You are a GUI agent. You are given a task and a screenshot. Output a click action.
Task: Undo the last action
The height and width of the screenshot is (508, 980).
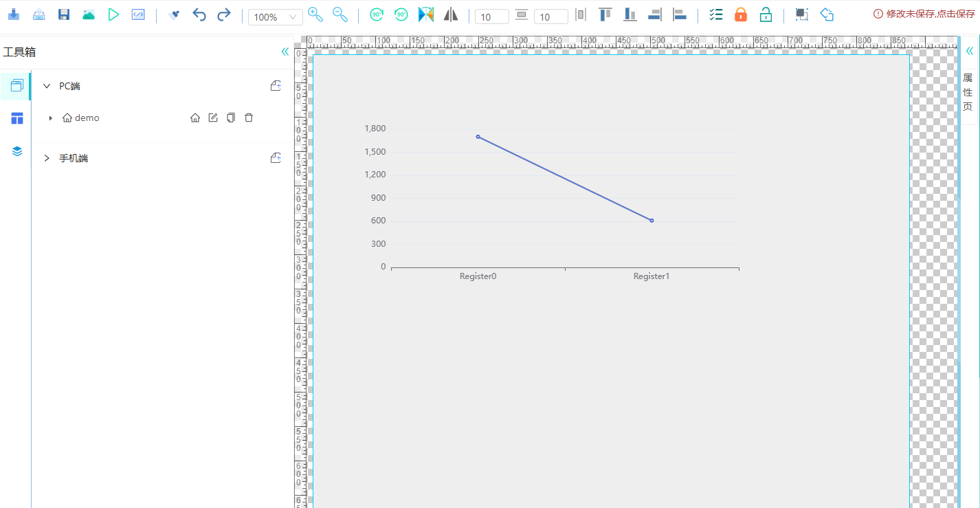[199, 14]
